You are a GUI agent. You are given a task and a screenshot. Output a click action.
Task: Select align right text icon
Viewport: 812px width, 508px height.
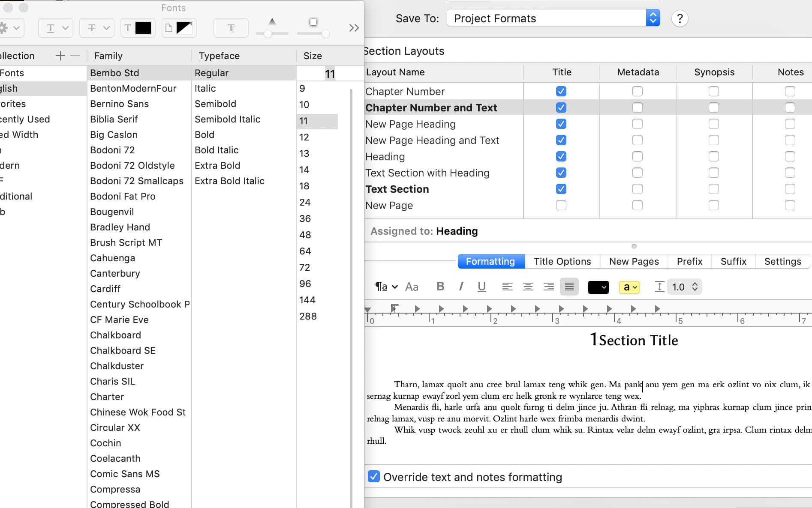pyautogui.click(x=548, y=287)
